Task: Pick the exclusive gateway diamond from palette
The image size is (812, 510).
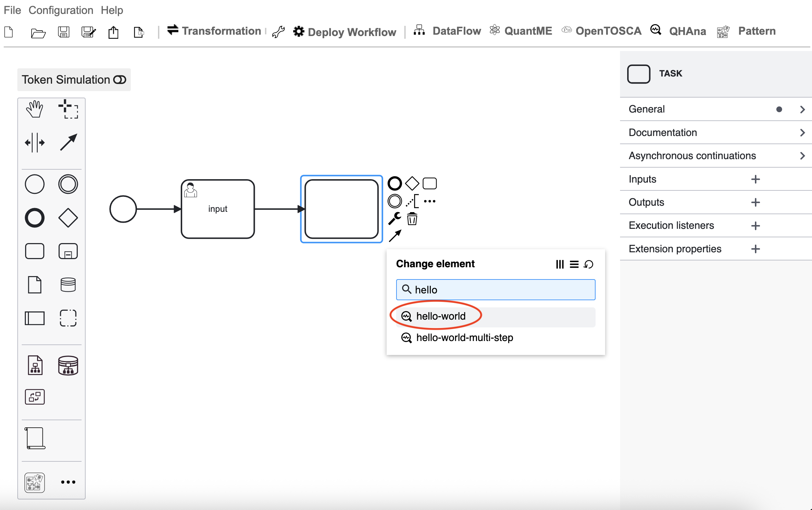Action: coord(68,218)
